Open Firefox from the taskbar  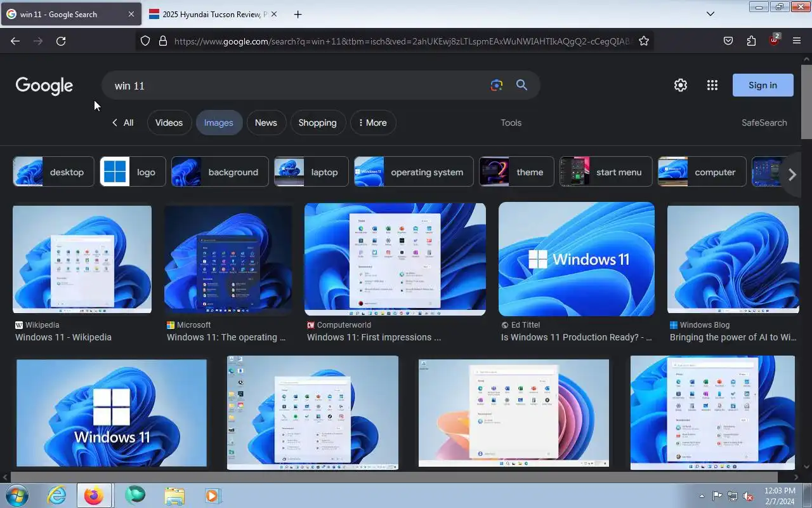click(94, 495)
